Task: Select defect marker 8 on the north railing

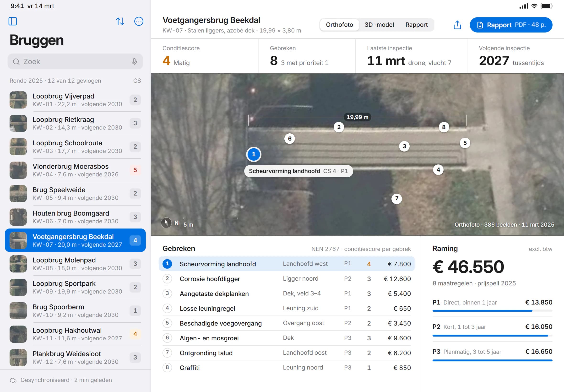Action: (444, 127)
